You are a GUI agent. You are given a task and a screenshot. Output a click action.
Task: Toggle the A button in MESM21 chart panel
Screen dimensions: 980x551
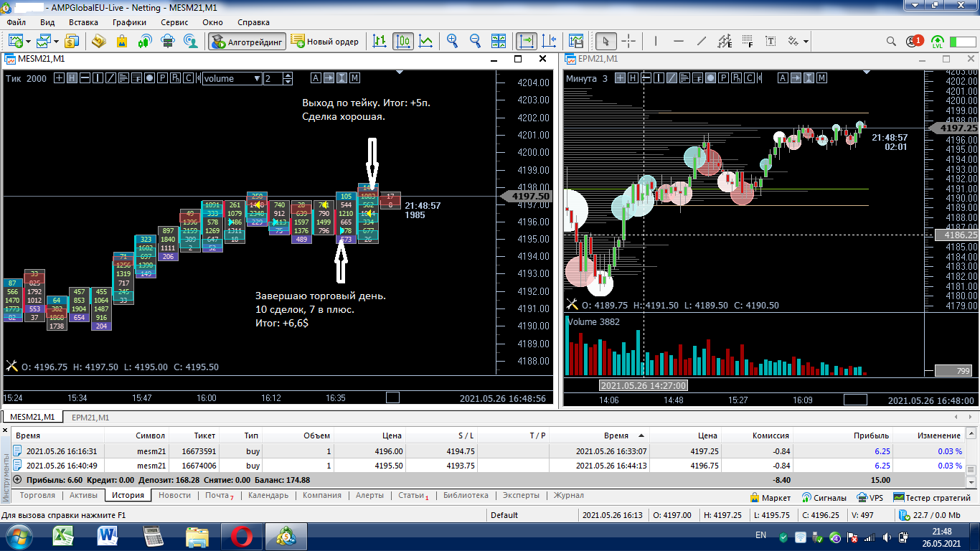click(x=316, y=78)
